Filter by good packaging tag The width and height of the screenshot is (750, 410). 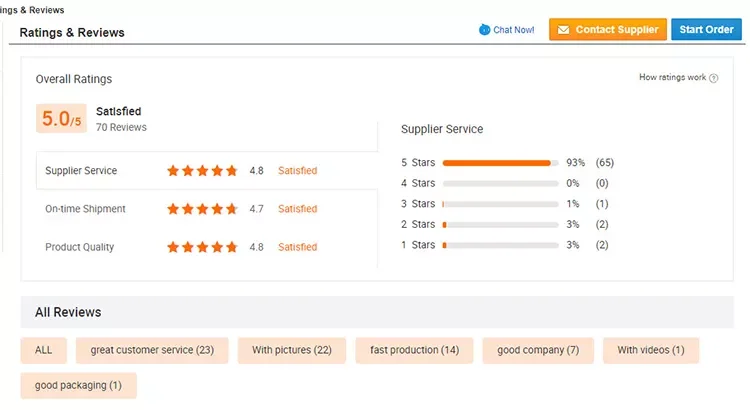pyautogui.click(x=78, y=386)
